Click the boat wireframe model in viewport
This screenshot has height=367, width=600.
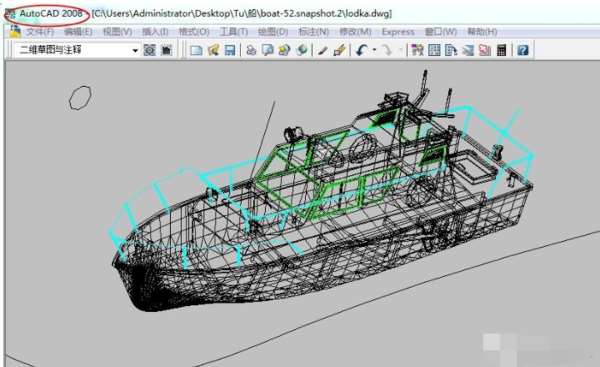pos(321,191)
